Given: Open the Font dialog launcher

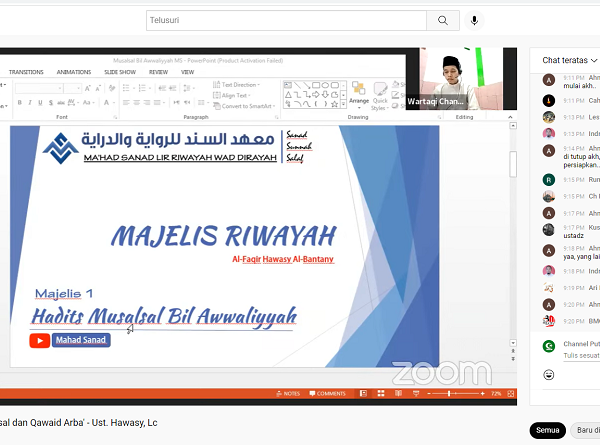Looking at the screenshot, I should tap(115, 117).
